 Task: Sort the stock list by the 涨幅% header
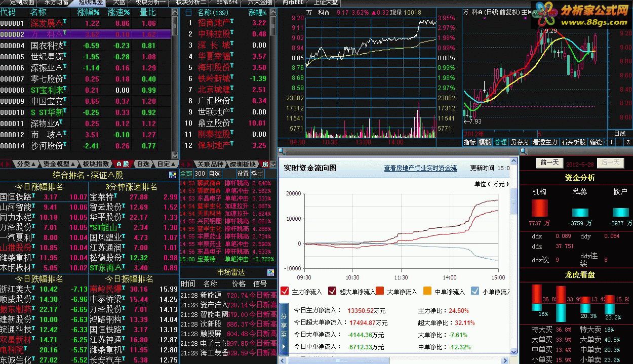click(x=89, y=12)
